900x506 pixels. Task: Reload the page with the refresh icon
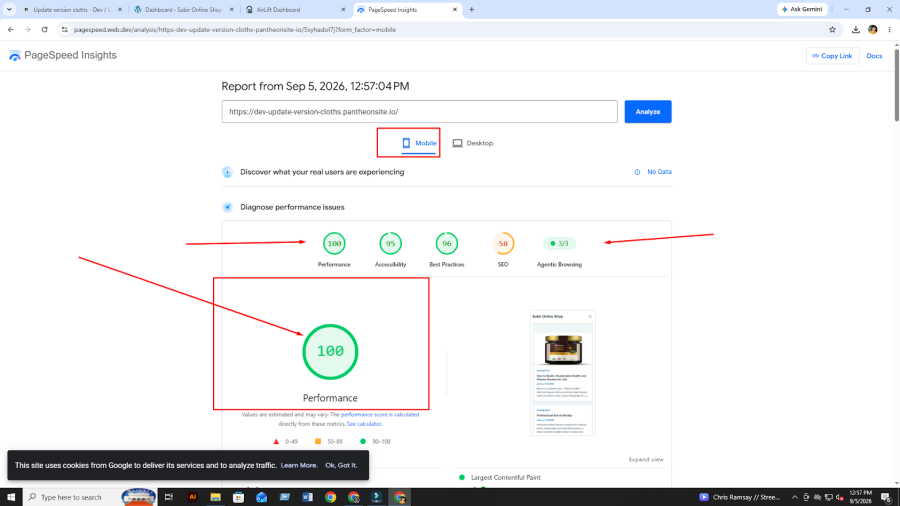pyautogui.click(x=44, y=29)
